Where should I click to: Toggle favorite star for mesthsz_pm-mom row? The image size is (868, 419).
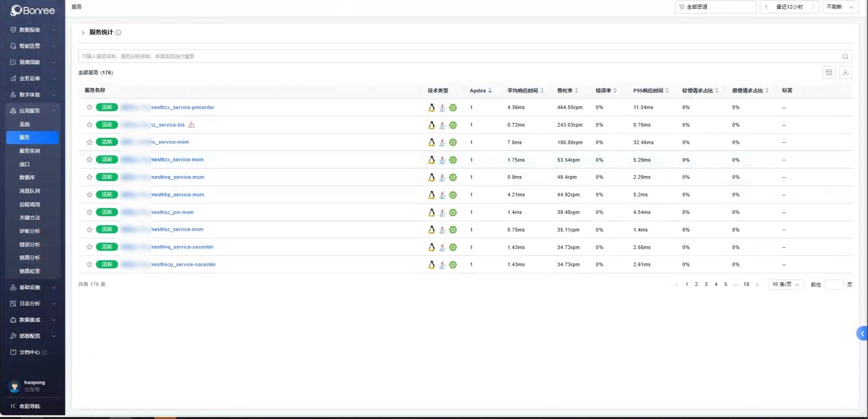pos(90,212)
